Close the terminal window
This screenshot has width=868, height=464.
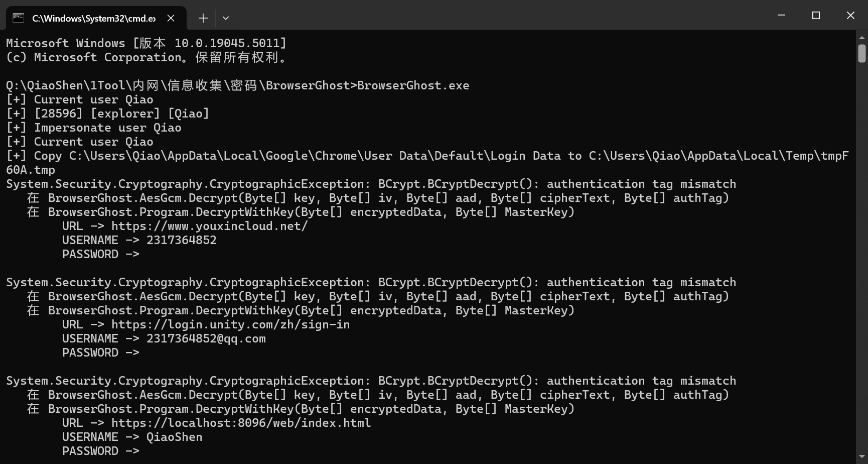[x=850, y=16]
